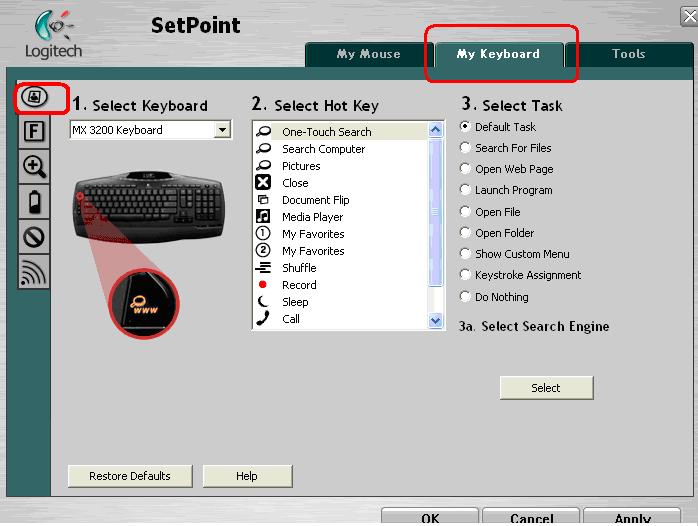This screenshot has width=698, height=526.
Task: Click the hot key list scroll up arrow
Action: (435, 130)
